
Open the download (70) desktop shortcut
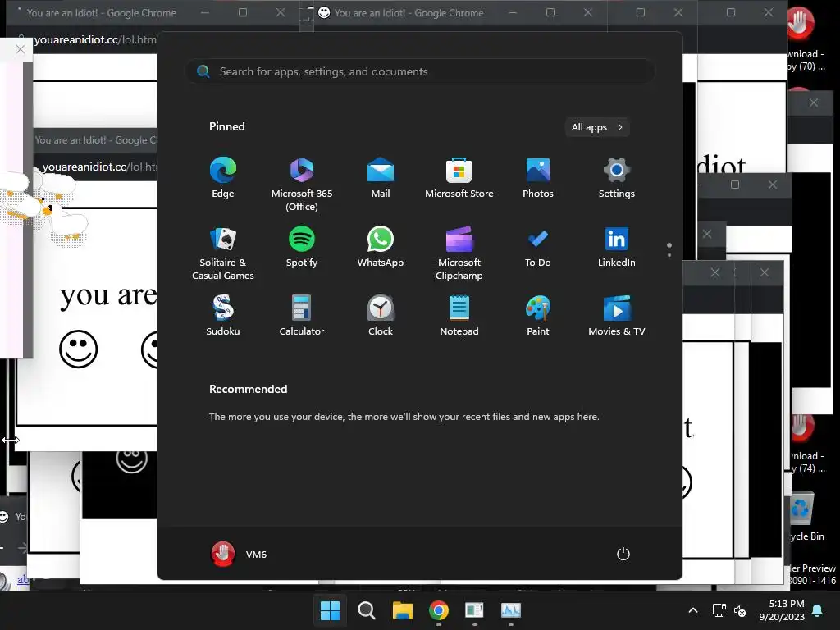pyautogui.click(x=806, y=40)
